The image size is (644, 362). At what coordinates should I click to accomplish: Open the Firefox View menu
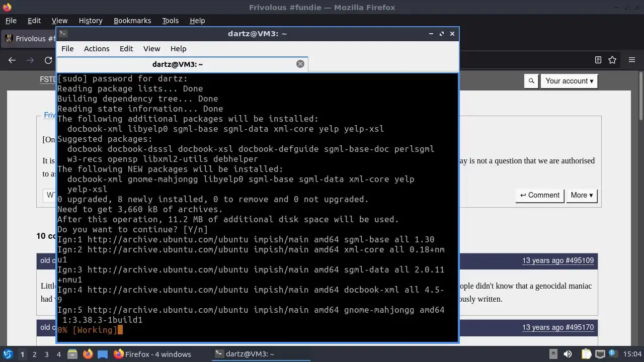[59, 21]
